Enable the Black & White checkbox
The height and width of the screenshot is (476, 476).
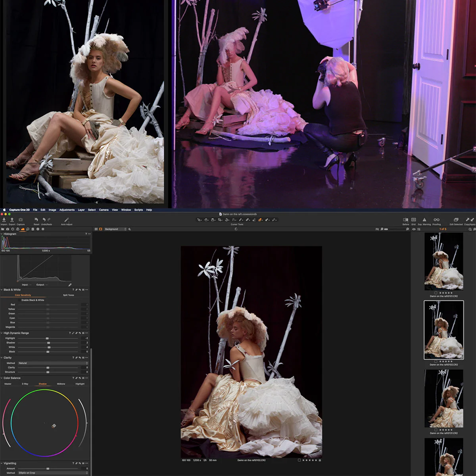19,300
